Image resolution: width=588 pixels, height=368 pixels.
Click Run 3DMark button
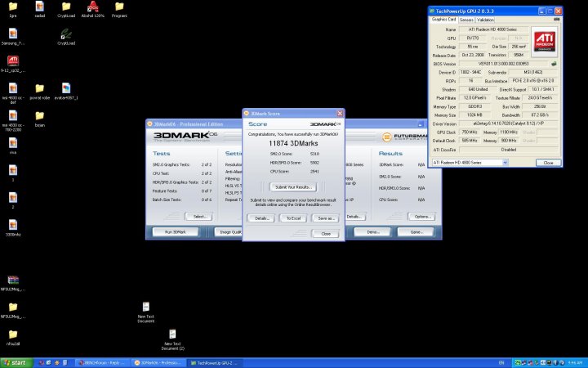[x=176, y=231]
